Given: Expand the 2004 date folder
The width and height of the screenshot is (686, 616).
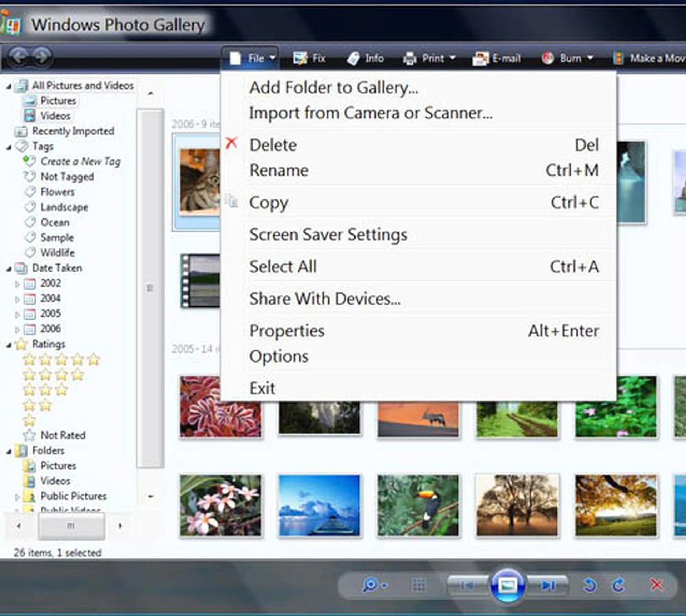Looking at the screenshot, I should coord(17,299).
